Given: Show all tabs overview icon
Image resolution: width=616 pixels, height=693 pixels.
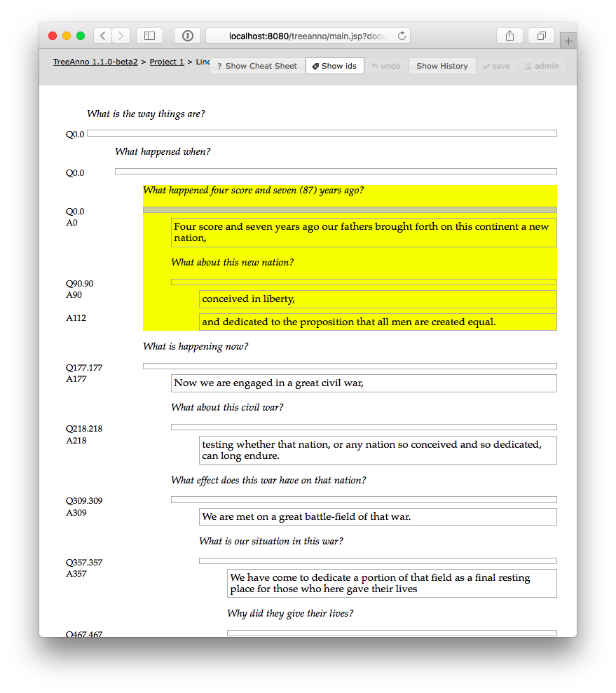Looking at the screenshot, I should [541, 36].
